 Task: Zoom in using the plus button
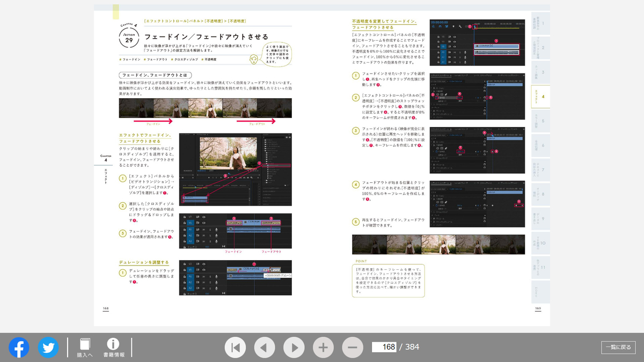[323, 348]
